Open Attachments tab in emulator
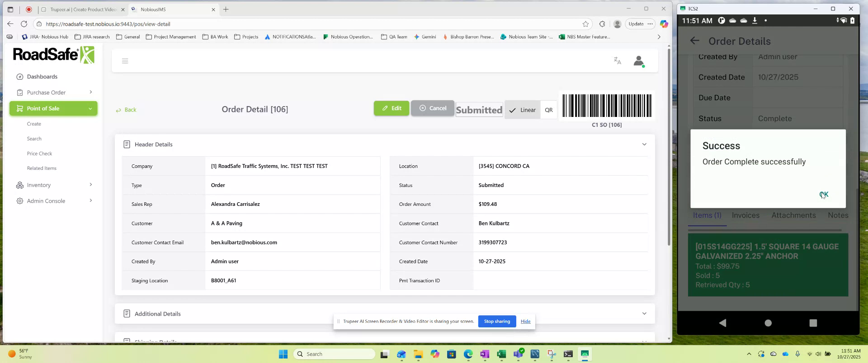 point(793,215)
